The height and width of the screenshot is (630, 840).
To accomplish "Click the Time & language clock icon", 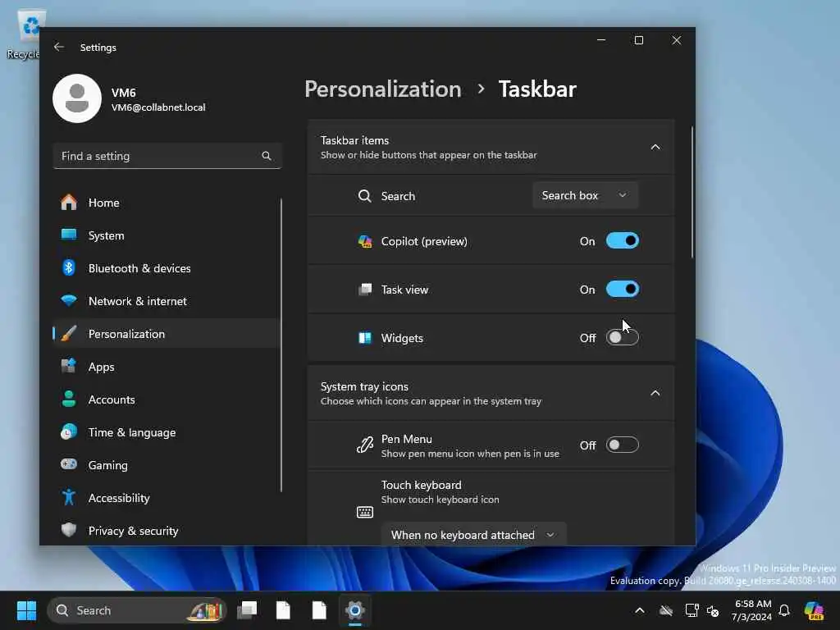I will click(x=69, y=431).
